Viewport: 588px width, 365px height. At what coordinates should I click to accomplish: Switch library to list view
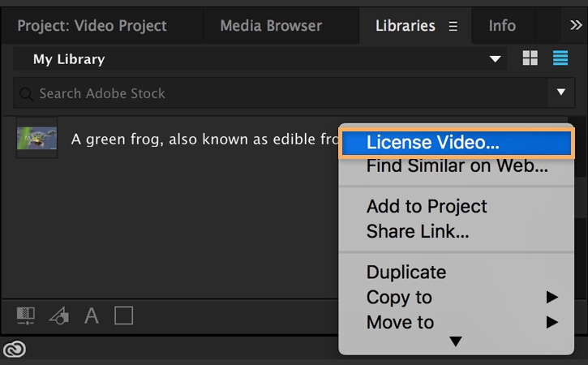pyautogui.click(x=560, y=58)
